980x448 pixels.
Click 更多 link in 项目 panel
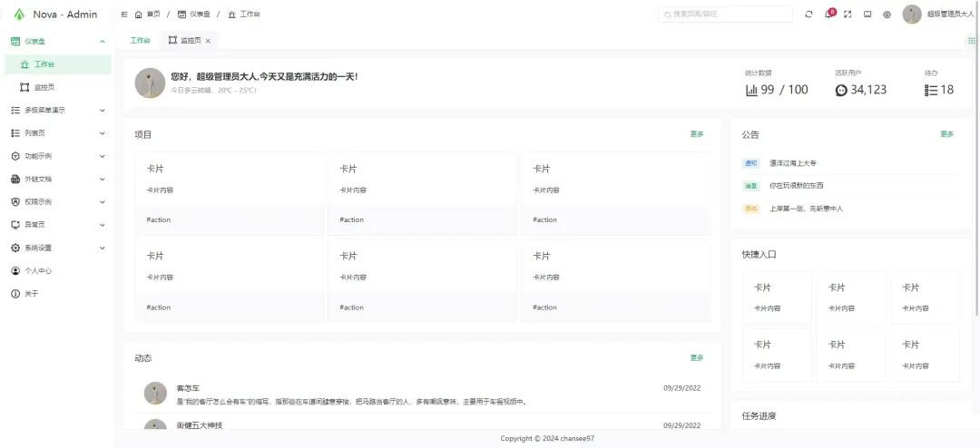pos(697,133)
